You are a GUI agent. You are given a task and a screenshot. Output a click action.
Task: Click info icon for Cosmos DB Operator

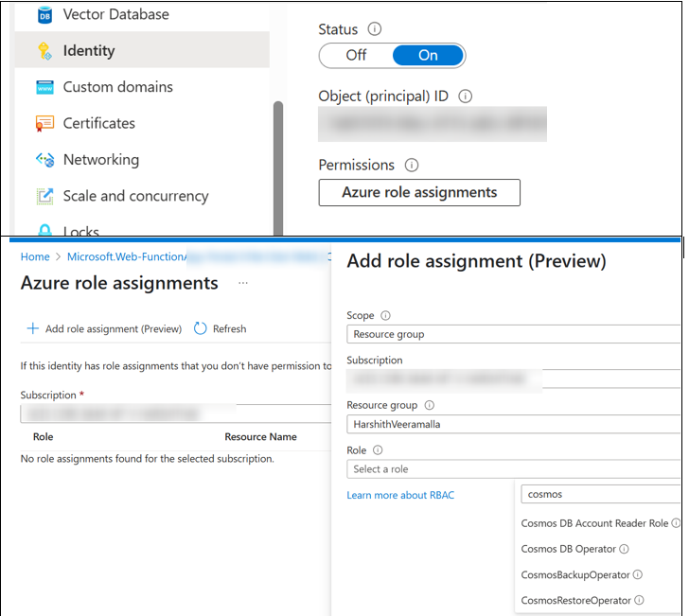(x=624, y=549)
